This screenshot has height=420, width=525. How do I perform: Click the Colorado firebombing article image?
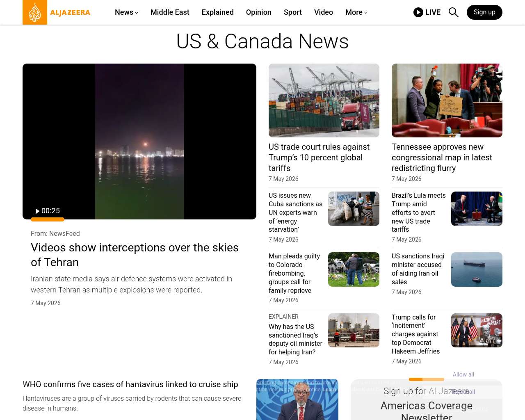(x=354, y=269)
